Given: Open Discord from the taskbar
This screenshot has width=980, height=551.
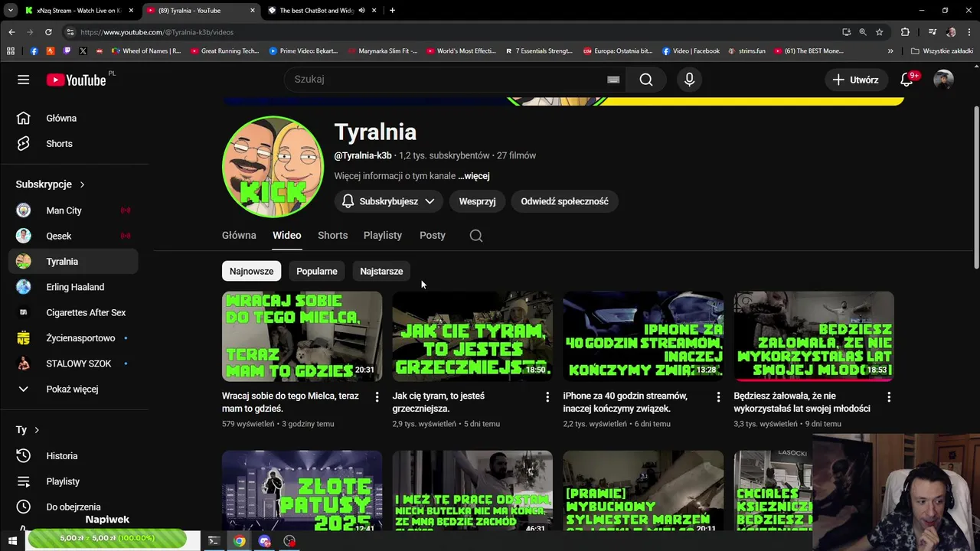Looking at the screenshot, I should pos(265,541).
